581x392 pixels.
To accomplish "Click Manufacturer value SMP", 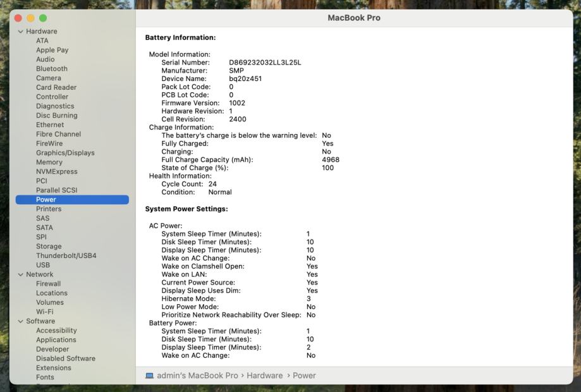I will coord(236,71).
